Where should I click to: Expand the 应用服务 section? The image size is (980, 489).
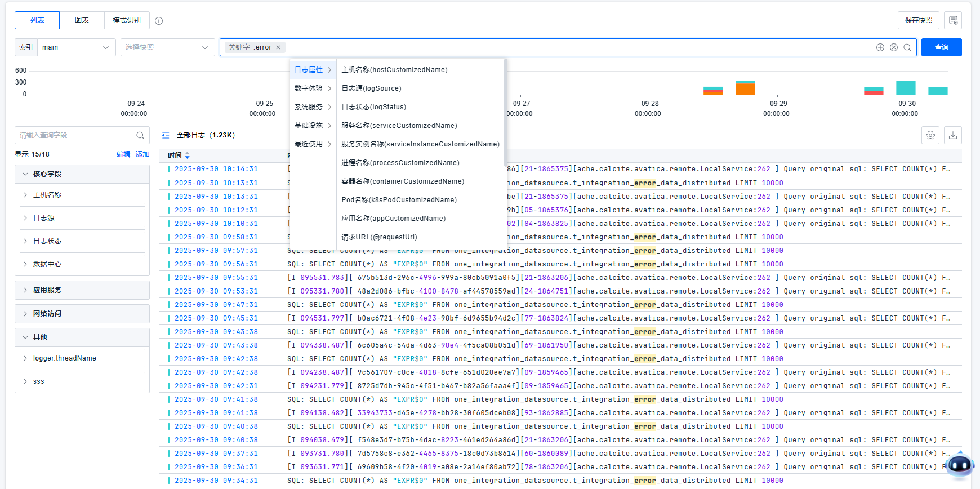point(25,290)
